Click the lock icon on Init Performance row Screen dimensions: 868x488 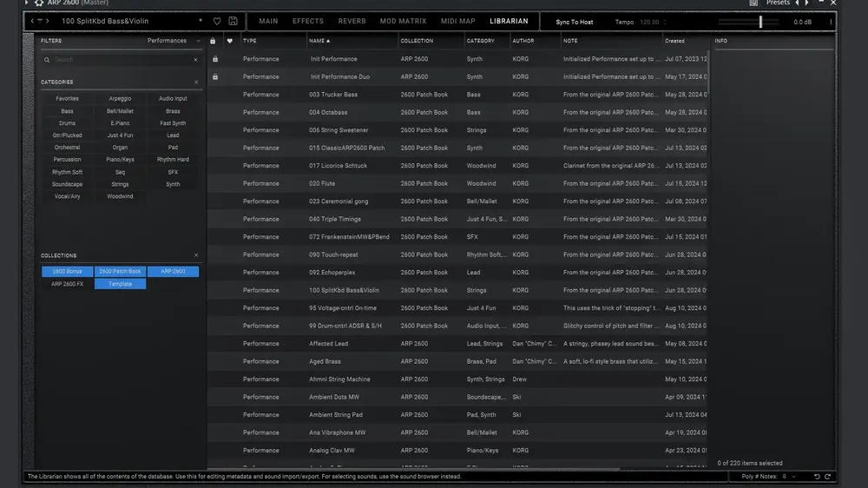pos(215,59)
